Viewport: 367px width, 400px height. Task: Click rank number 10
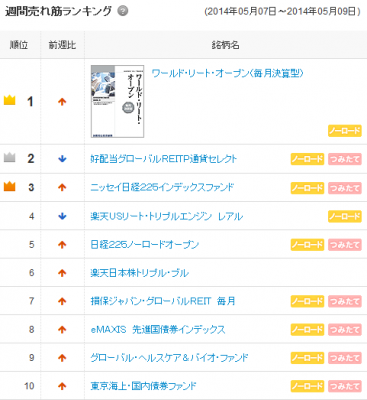point(29,386)
